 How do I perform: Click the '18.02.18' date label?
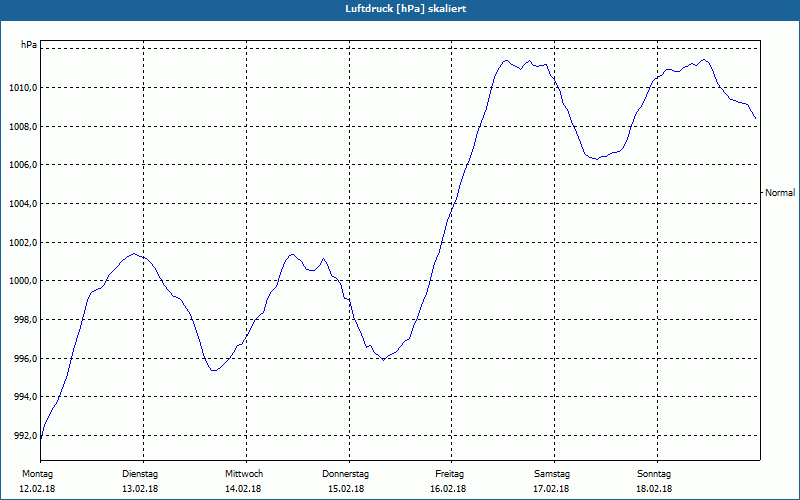pos(655,489)
